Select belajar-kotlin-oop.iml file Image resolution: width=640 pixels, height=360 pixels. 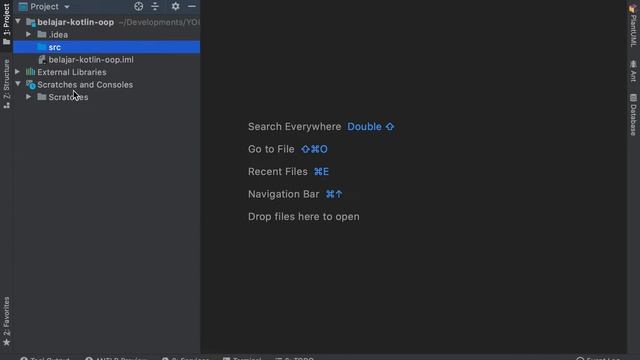tap(107, 60)
